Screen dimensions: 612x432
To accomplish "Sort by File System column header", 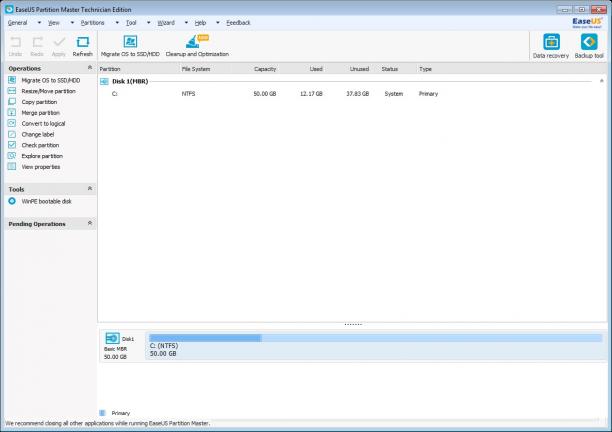I will point(196,69).
